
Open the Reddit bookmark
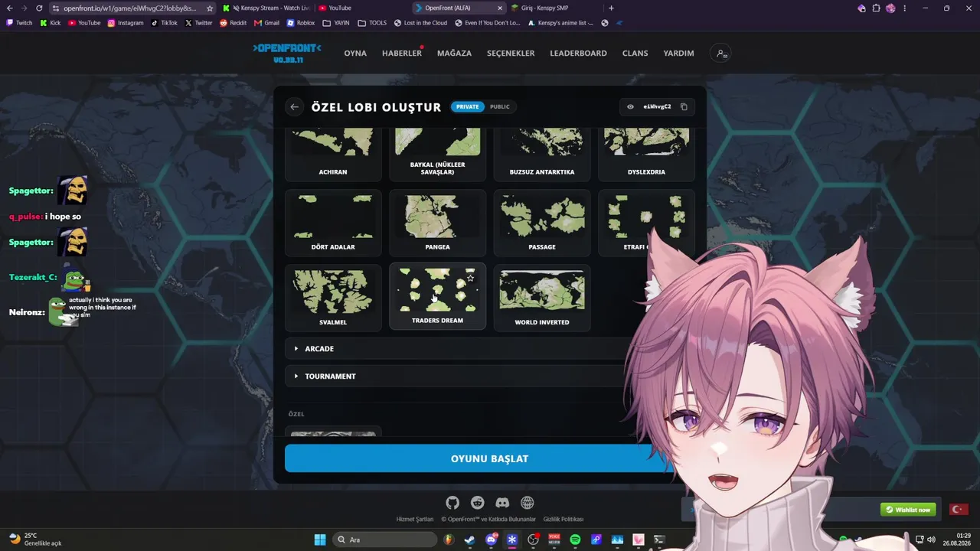click(234, 23)
